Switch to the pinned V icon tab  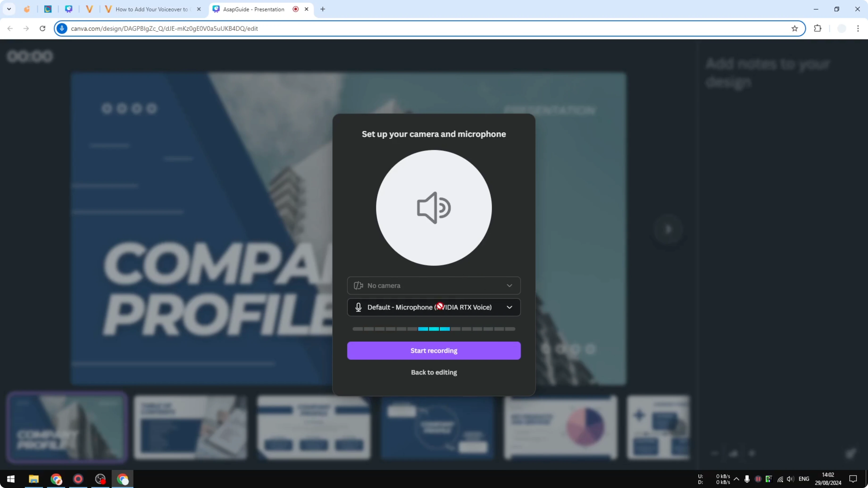89,9
